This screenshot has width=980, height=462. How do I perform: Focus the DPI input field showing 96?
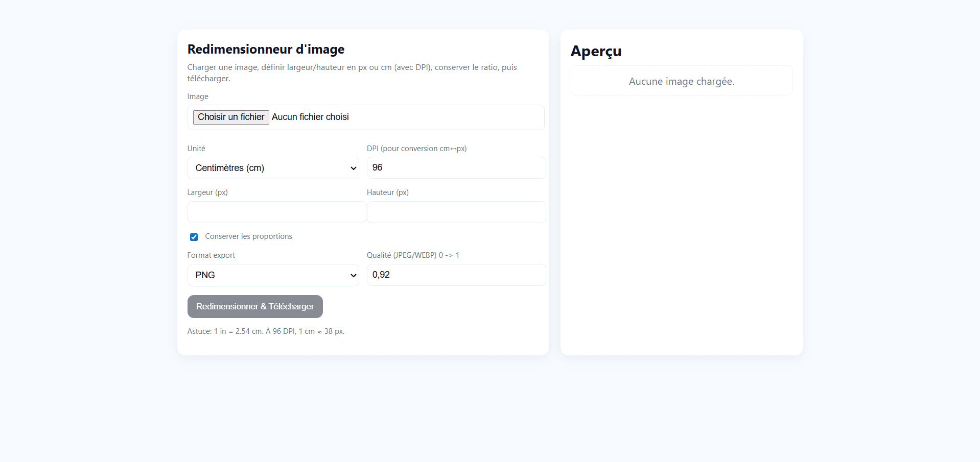tap(456, 167)
